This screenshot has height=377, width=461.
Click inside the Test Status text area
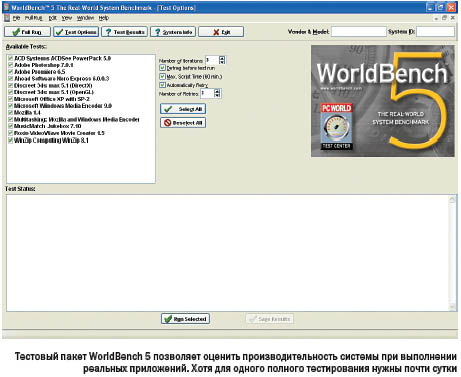point(227,253)
